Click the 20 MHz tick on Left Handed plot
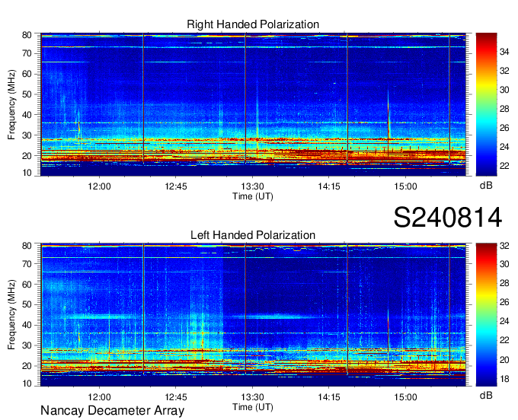Screen dimensions: 518x420 pyautogui.click(x=27, y=366)
